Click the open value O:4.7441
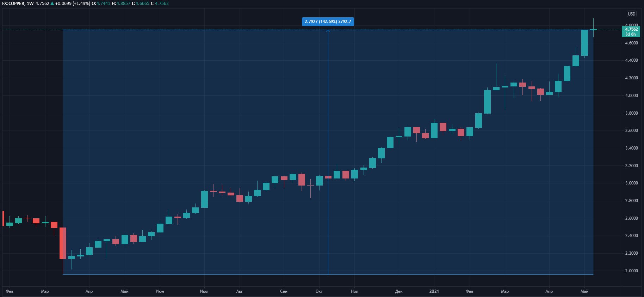The width and height of the screenshot is (644, 297). 101,3
